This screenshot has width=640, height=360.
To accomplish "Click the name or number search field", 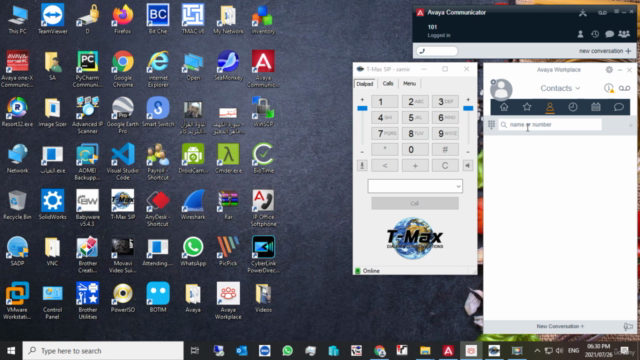I will [x=550, y=124].
